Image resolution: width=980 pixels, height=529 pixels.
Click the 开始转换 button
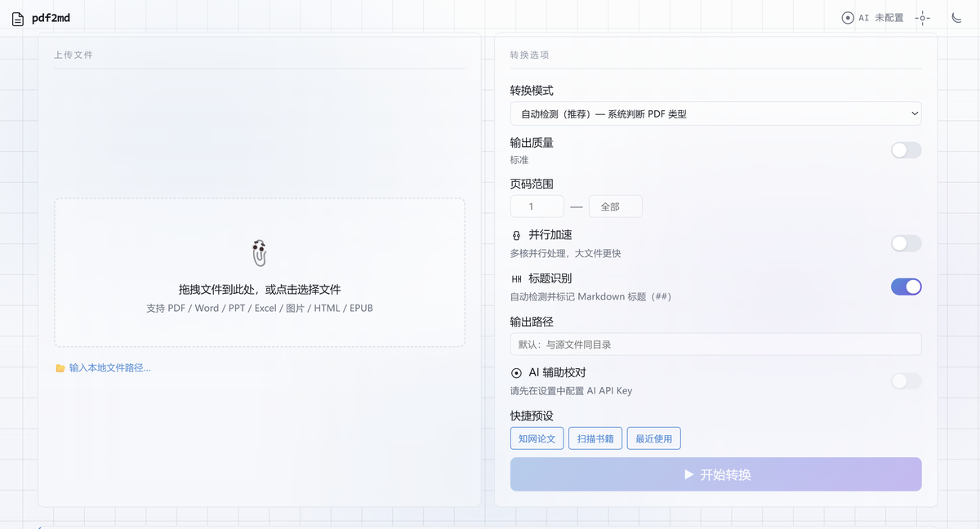(x=716, y=474)
